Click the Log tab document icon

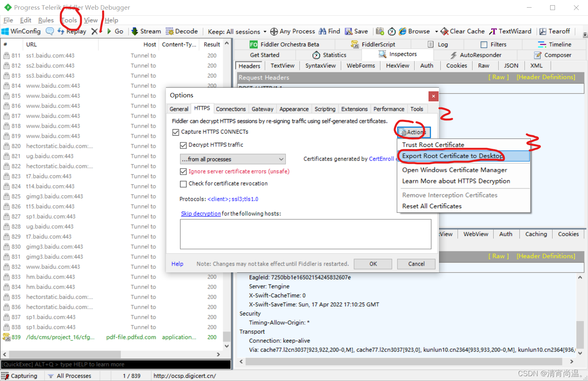[x=431, y=44]
